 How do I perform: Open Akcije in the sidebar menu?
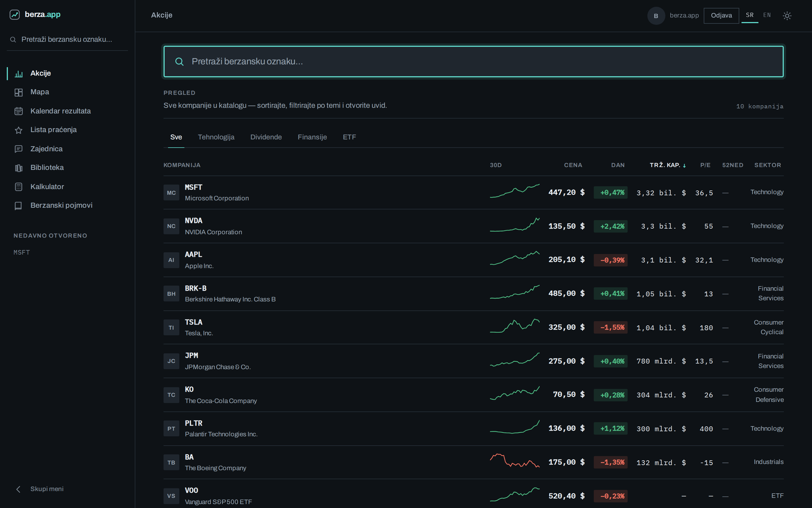tap(67, 74)
